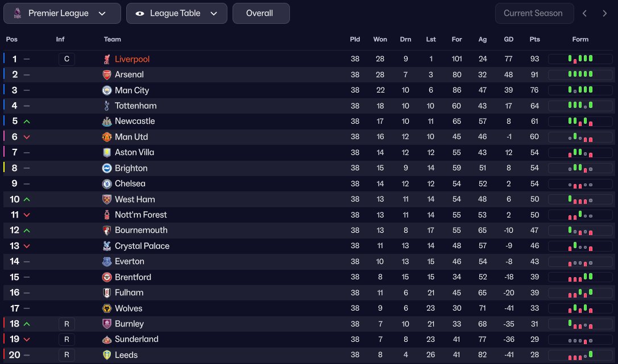Click the Liverpool club crest icon
This screenshot has height=364, width=618.
click(107, 59)
